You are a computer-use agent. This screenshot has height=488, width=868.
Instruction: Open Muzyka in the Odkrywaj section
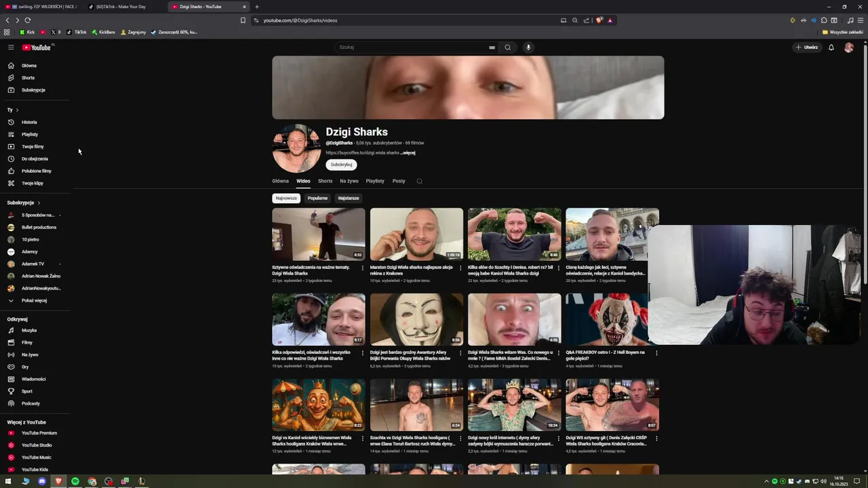pos(29,330)
